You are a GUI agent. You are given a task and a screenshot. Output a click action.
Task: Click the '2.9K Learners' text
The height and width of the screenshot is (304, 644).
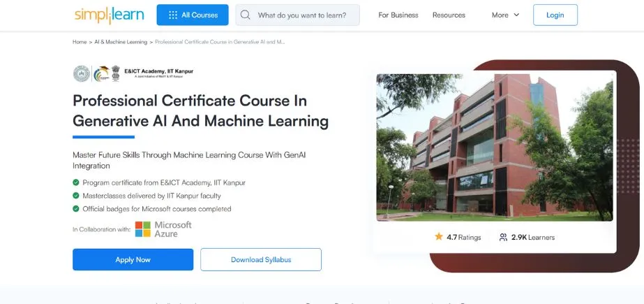click(x=532, y=238)
